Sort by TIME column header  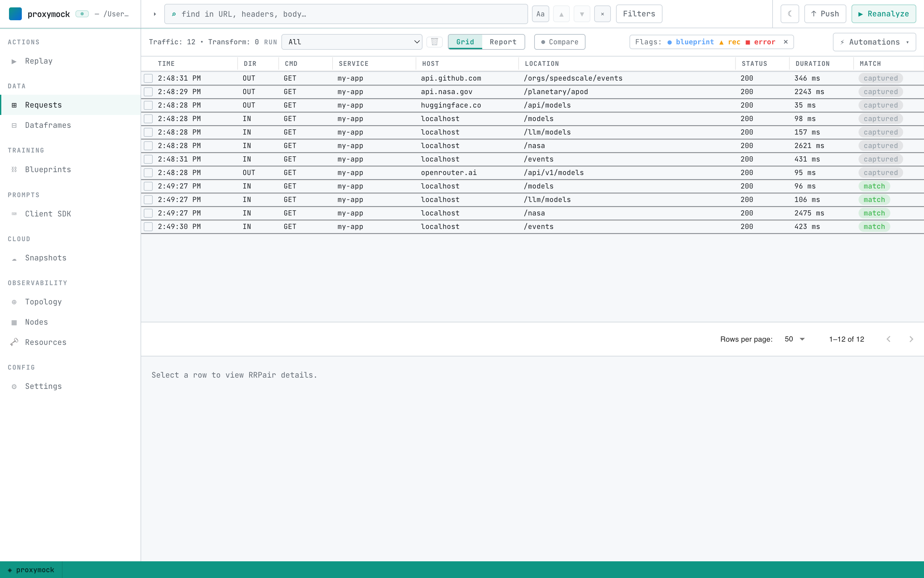pos(167,64)
